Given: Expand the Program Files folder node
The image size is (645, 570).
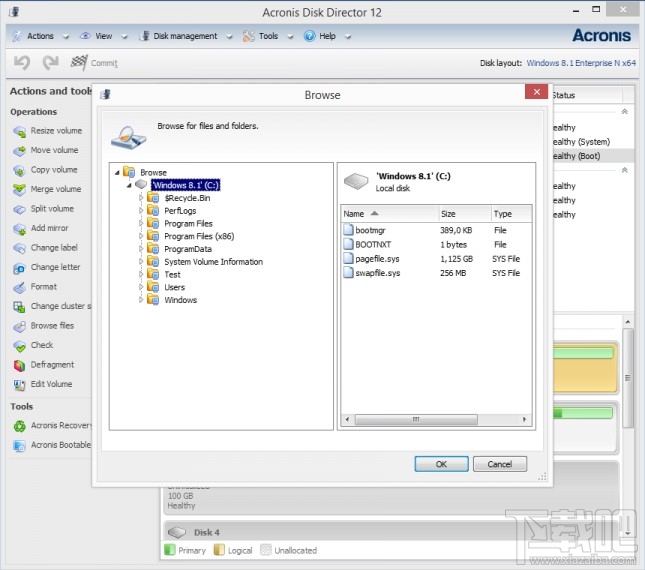Looking at the screenshot, I should (x=141, y=224).
